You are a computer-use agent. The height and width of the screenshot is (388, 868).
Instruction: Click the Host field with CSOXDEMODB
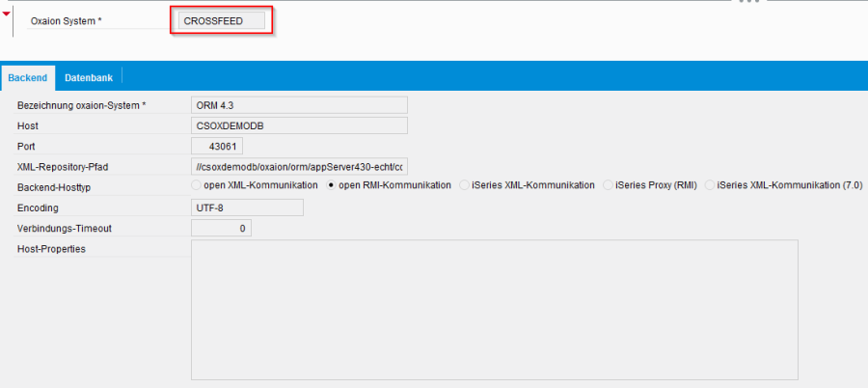[x=299, y=125]
